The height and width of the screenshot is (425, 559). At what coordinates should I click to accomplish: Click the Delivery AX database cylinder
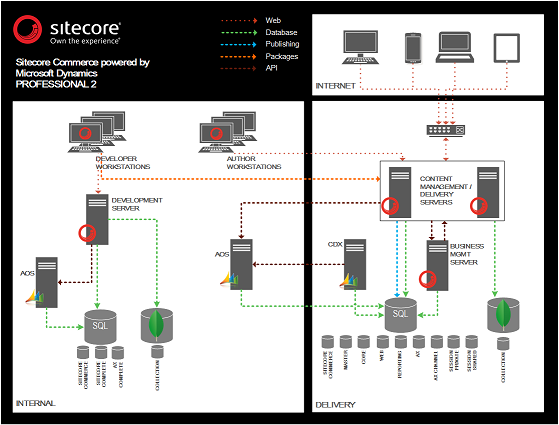419,342
